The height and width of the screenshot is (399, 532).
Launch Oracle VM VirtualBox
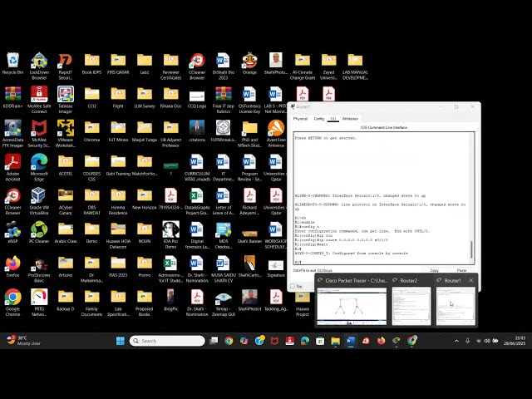pos(39,201)
